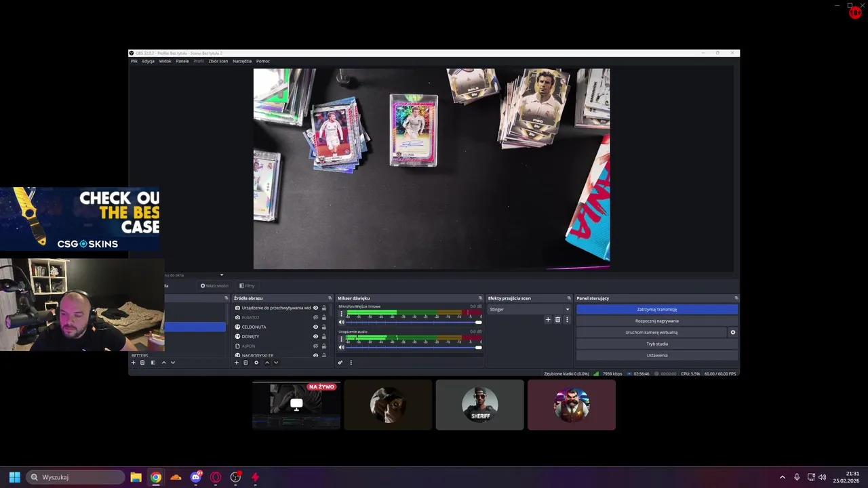868x488 pixels.
Task: Undock the Panel sterujący dock
Action: [x=736, y=298]
